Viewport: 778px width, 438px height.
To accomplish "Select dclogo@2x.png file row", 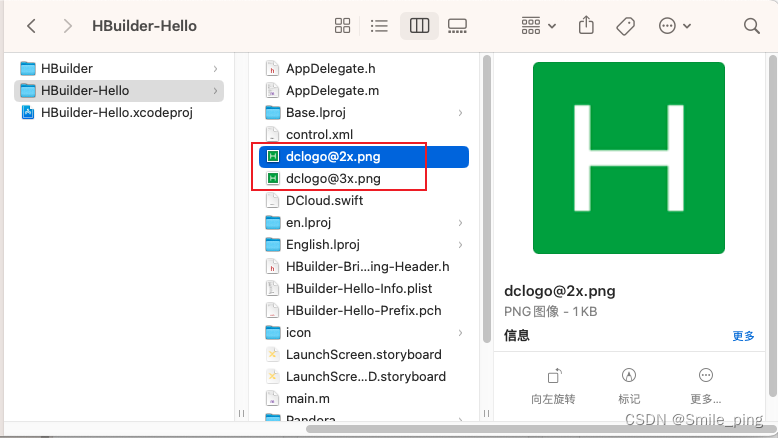I will point(364,157).
